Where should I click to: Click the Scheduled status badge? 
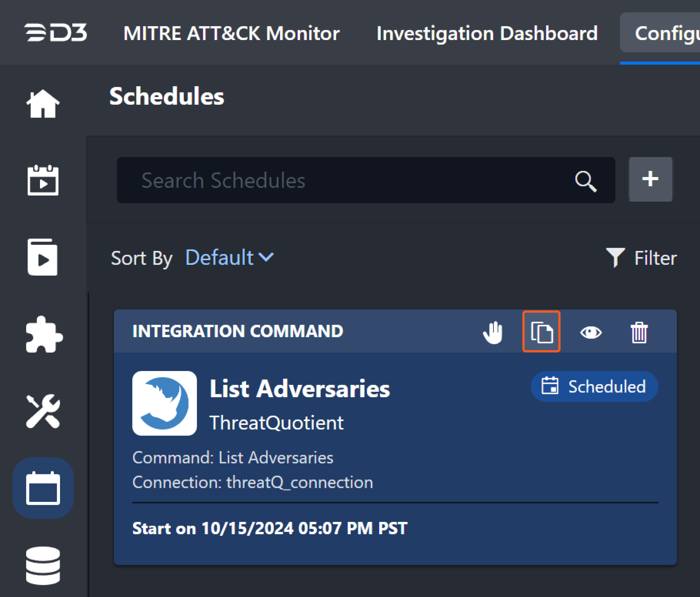[594, 386]
